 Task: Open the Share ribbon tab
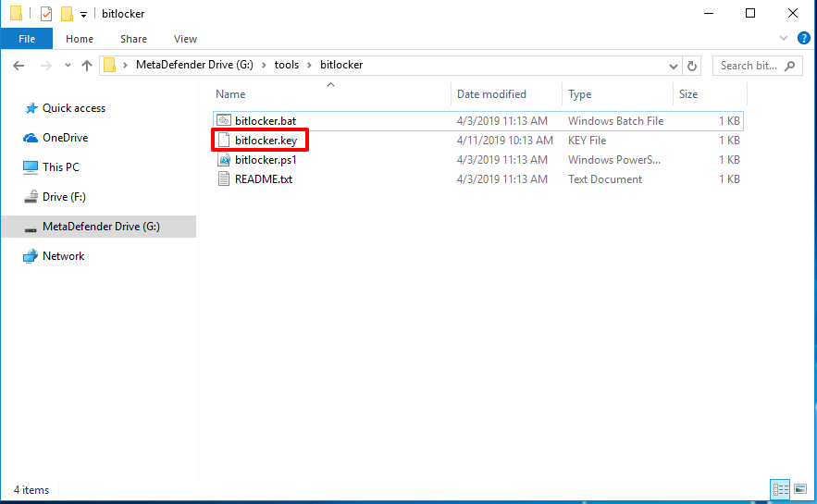[133, 39]
